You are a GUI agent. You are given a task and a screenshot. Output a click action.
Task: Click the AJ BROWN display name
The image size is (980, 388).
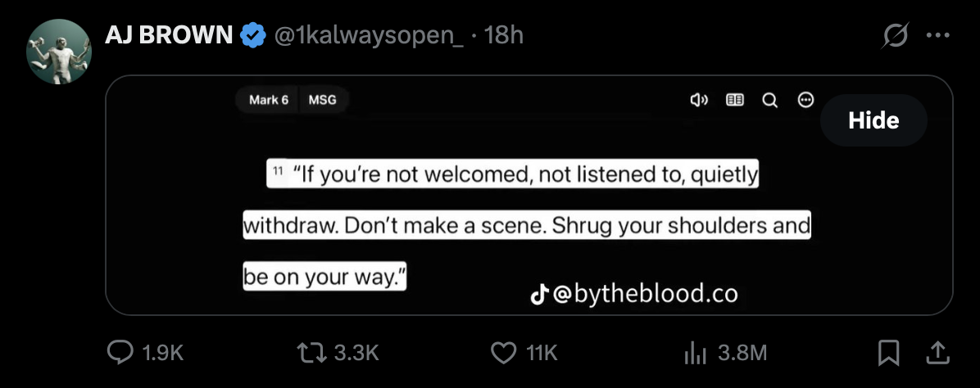coord(169,35)
